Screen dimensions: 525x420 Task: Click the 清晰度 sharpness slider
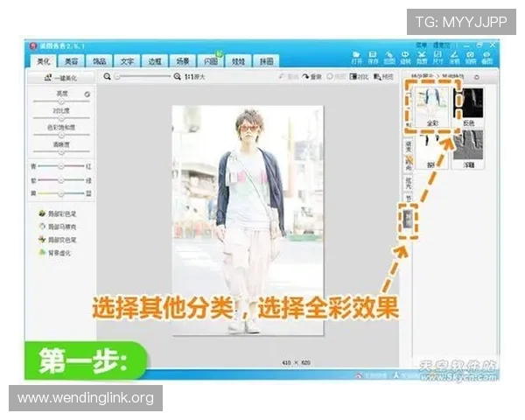coord(61,151)
